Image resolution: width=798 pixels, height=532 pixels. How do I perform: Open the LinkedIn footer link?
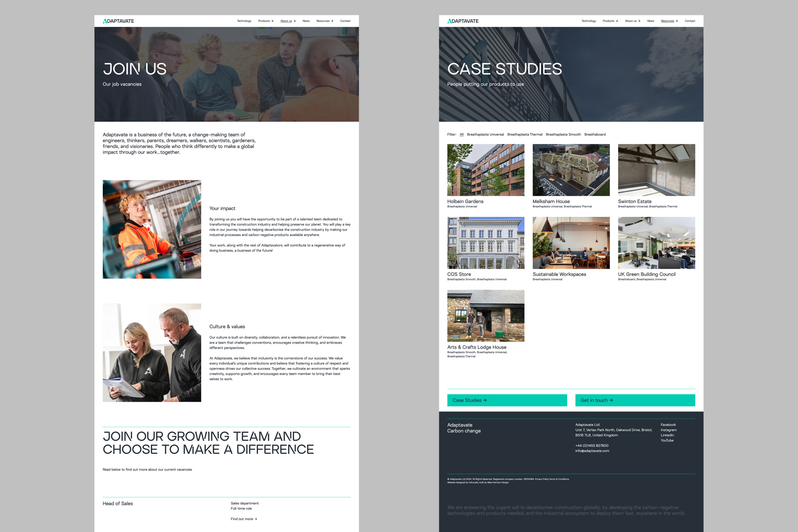[667, 435]
